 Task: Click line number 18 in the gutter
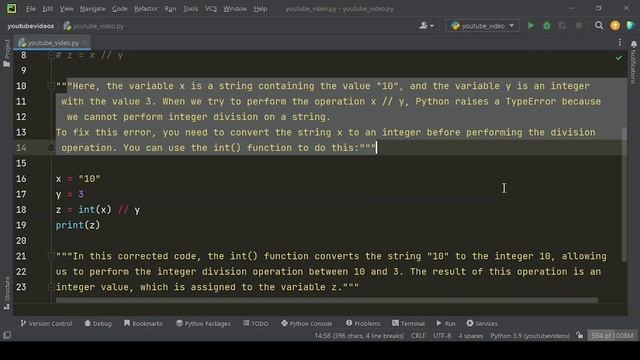pos(21,210)
